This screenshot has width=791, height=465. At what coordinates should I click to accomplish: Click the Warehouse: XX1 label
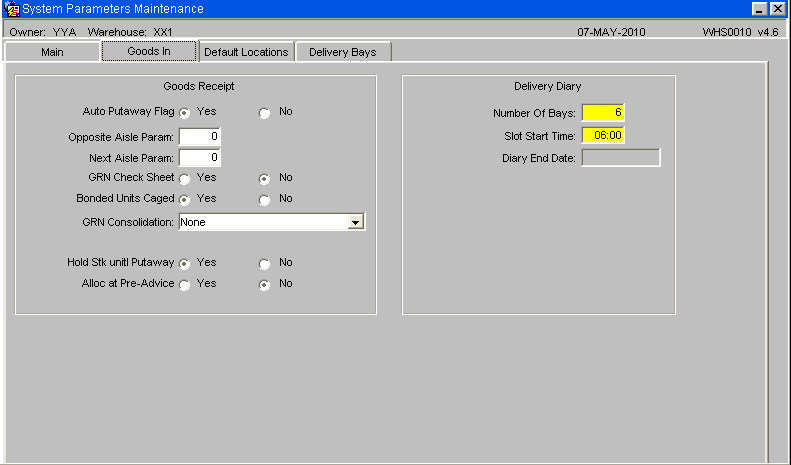pyautogui.click(x=130, y=32)
